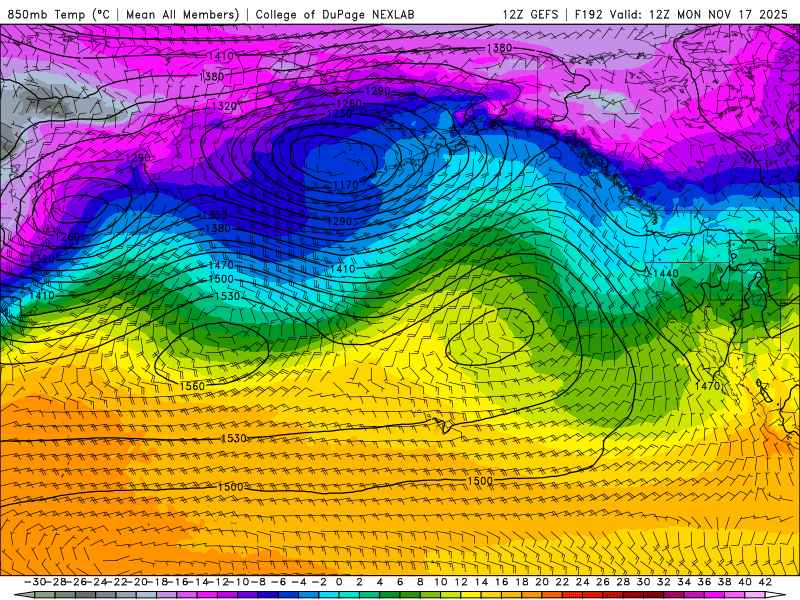Image resolution: width=800 pixels, height=600 pixels.
Task: Click the 16 color scale label
Action: point(502,582)
